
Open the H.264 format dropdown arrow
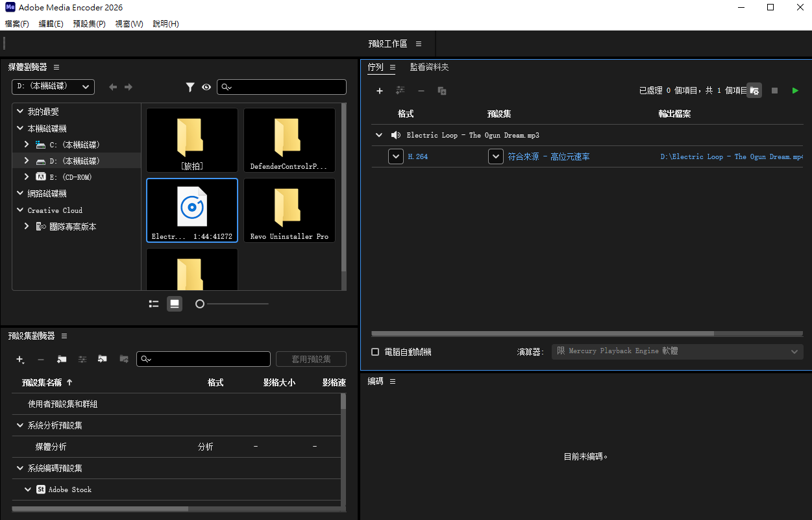tap(396, 156)
